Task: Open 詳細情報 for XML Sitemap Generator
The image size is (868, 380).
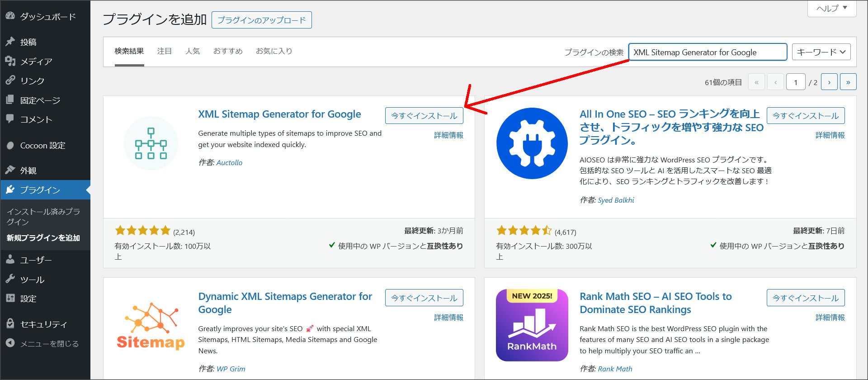Action: pyautogui.click(x=448, y=135)
